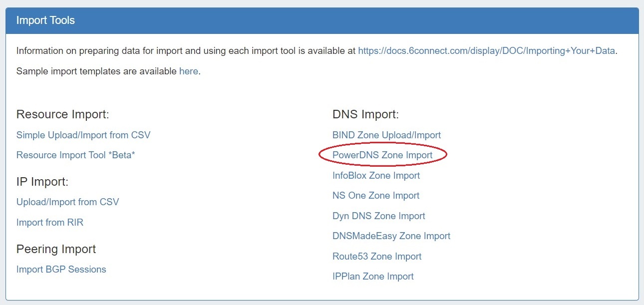
Task: Click the DNSMadeEasy Zone Import link
Action: (x=391, y=236)
